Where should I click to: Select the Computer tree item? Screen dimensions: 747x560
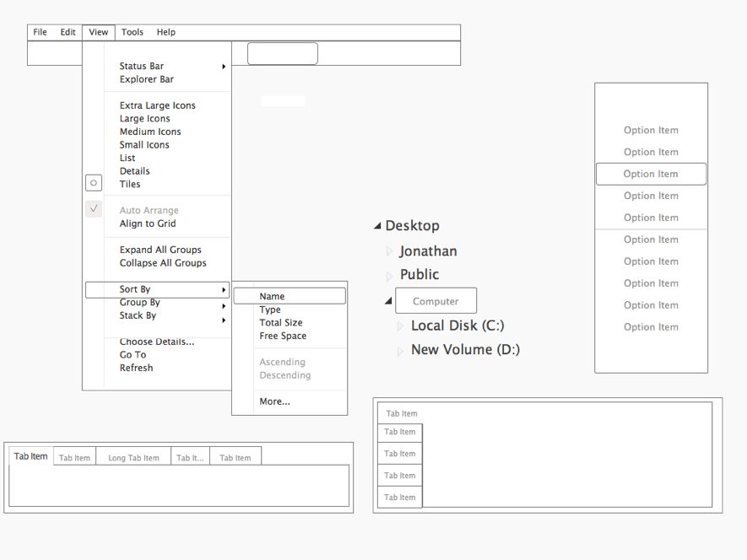click(436, 300)
